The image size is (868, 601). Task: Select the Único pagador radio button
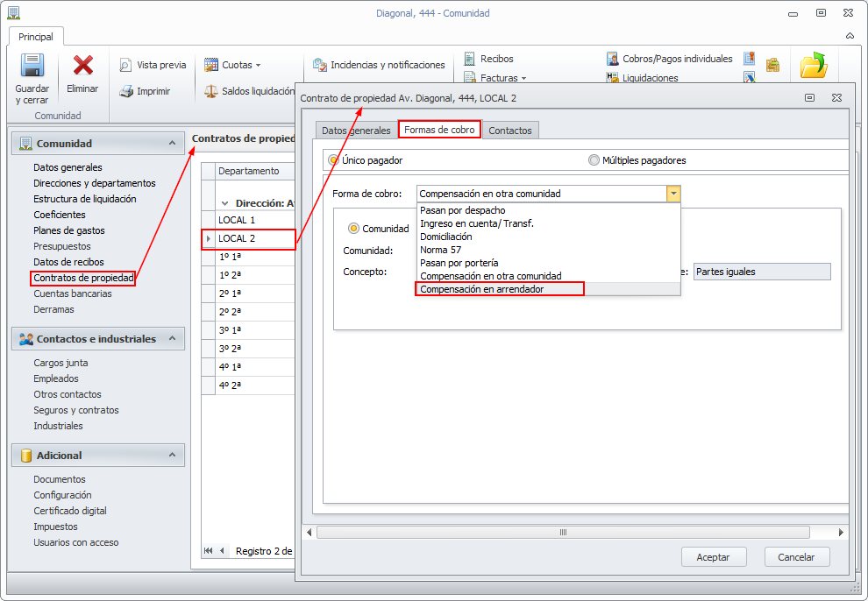click(x=333, y=160)
